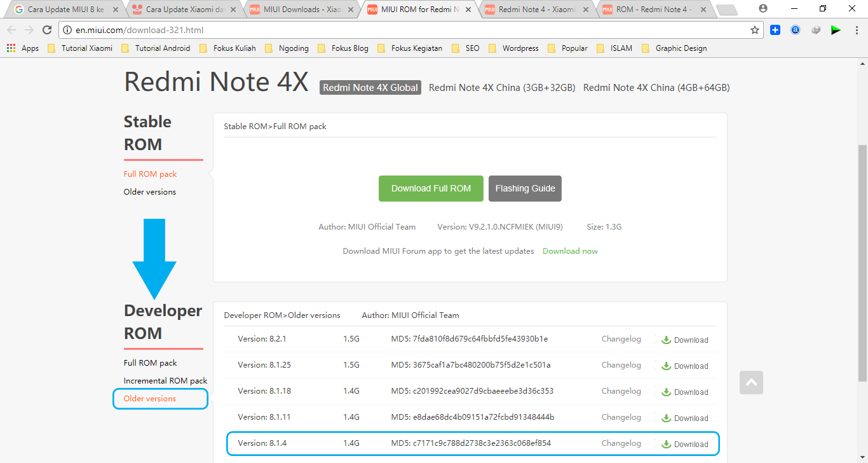View the Changelog for version 8.1.4
This screenshot has height=463, width=868.
point(621,443)
